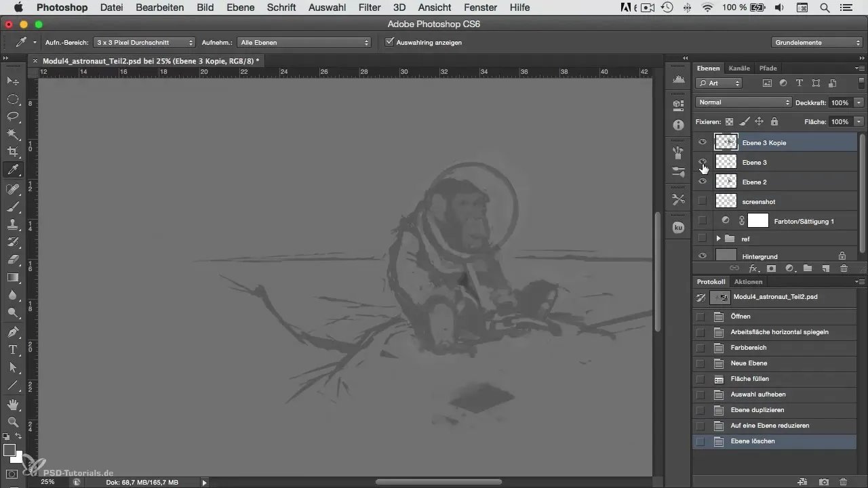Image resolution: width=868 pixels, height=488 pixels.
Task: Open Spotlight search in menu bar
Action: pyautogui.click(x=825, y=7)
